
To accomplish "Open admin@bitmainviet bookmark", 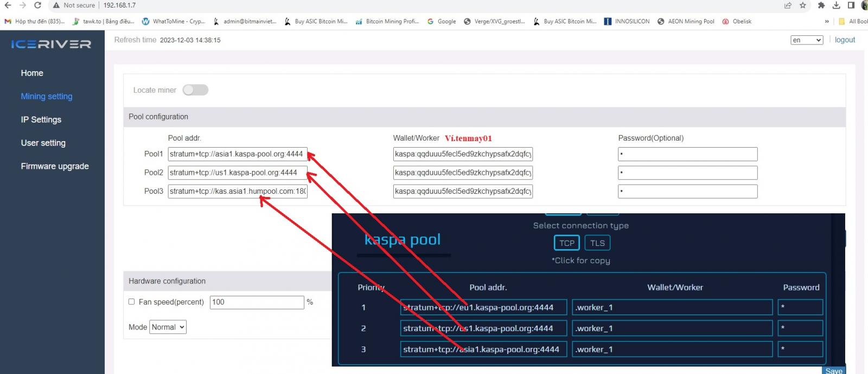I will 245,21.
